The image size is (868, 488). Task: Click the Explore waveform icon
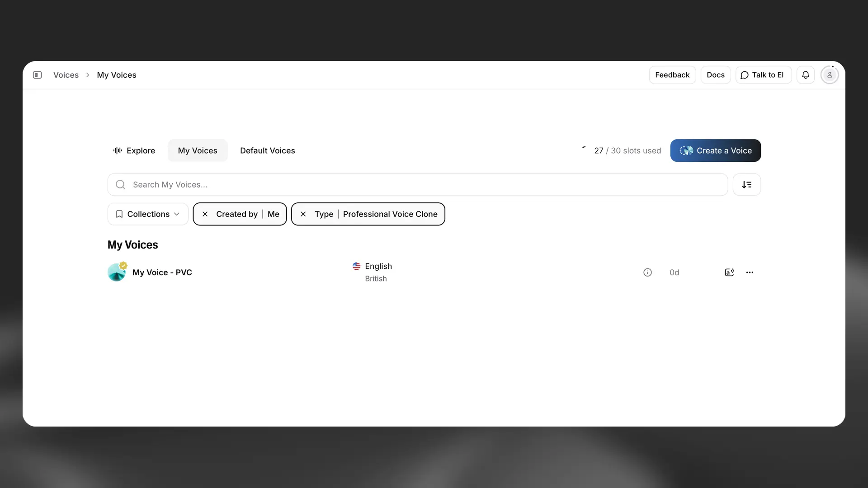[x=117, y=150]
